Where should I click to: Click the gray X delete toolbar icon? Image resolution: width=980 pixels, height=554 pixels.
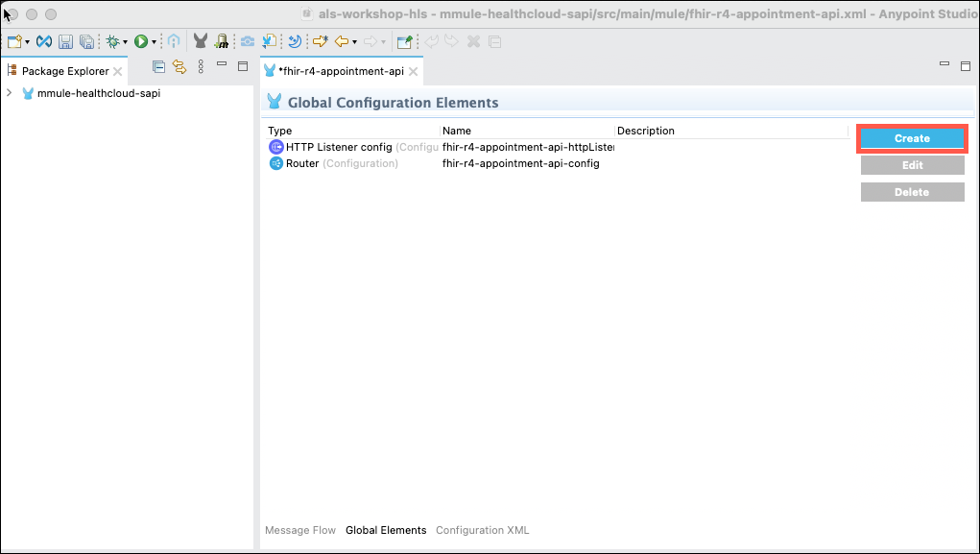click(474, 42)
